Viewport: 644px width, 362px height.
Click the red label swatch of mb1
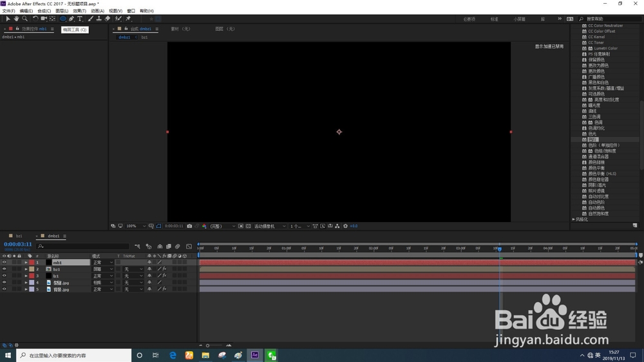[32, 262]
